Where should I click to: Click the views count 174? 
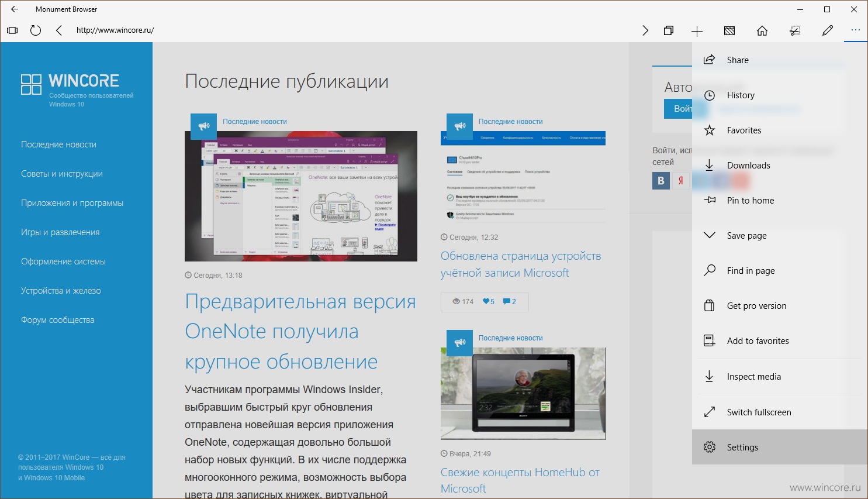(x=463, y=302)
